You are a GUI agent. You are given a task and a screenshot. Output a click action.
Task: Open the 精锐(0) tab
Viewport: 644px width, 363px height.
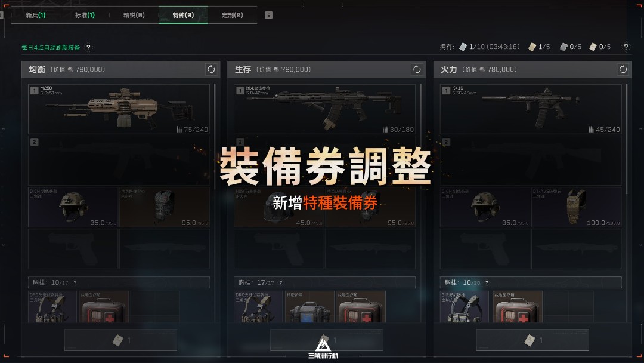coord(134,15)
